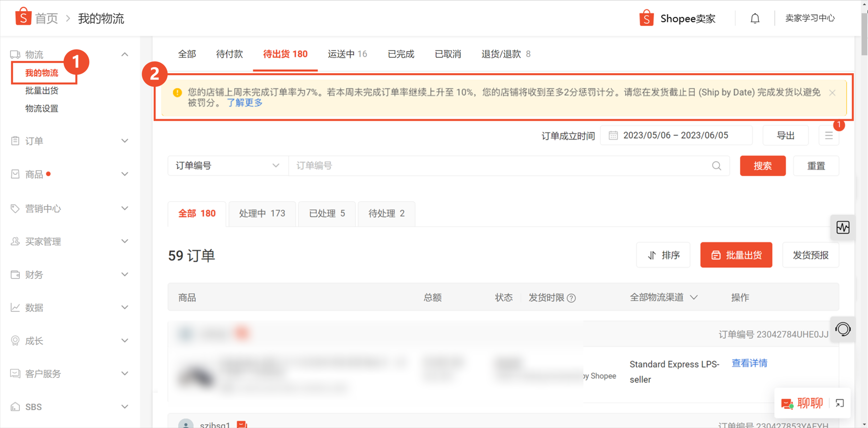
Task: Open 批量出货 in the sidebar
Action: click(42, 91)
